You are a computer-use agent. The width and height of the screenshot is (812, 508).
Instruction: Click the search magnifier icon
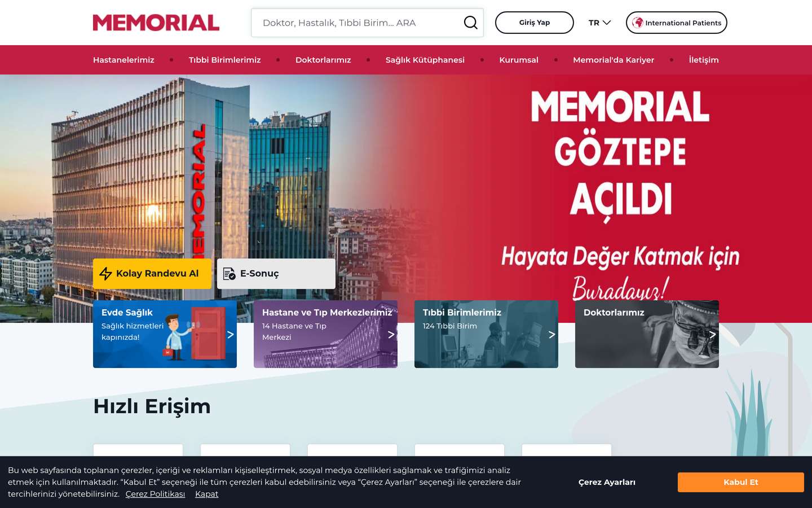point(470,23)
